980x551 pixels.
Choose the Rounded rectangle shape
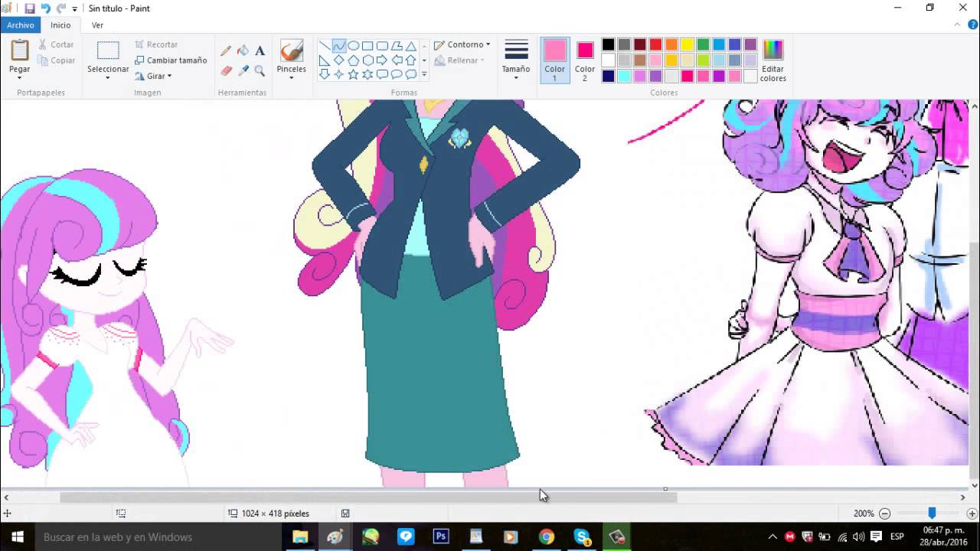[x=382, y=46]
